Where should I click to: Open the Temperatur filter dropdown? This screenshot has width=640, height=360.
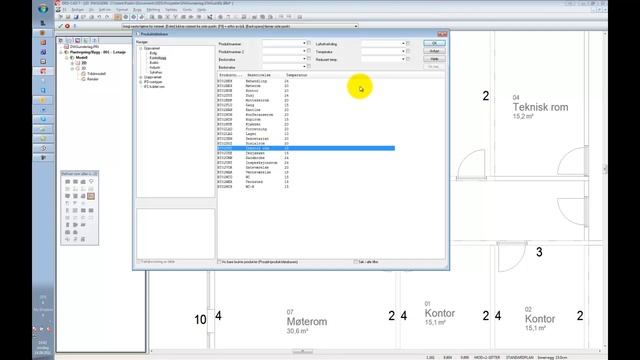point(403,51)
